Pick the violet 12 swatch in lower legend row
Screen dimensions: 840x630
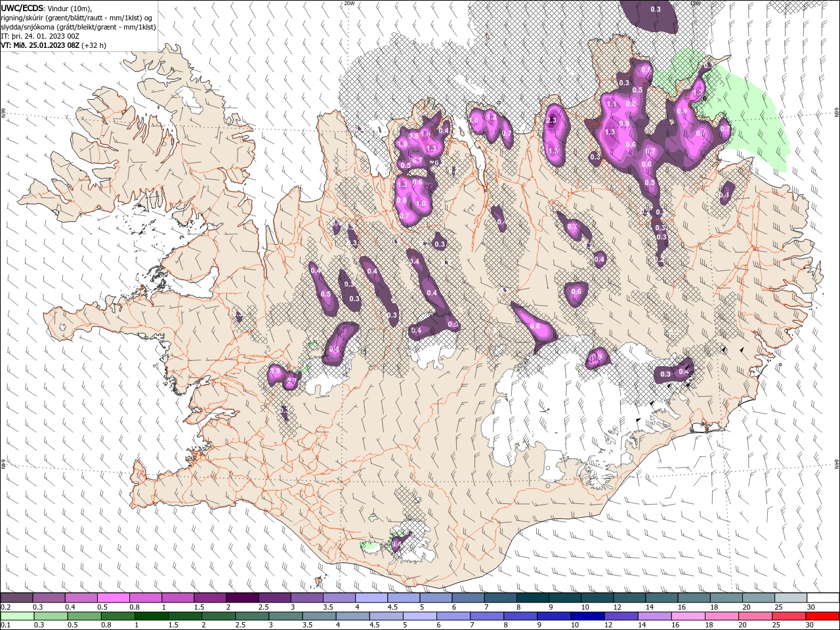click(x=620, y=616)
